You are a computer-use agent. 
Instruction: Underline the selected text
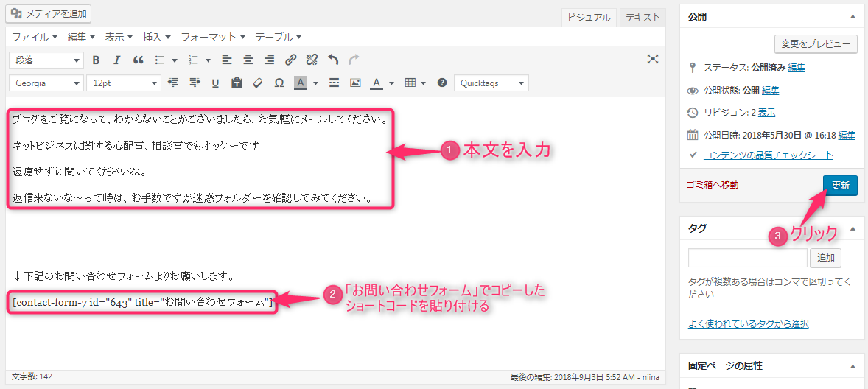tap(215, 83)
